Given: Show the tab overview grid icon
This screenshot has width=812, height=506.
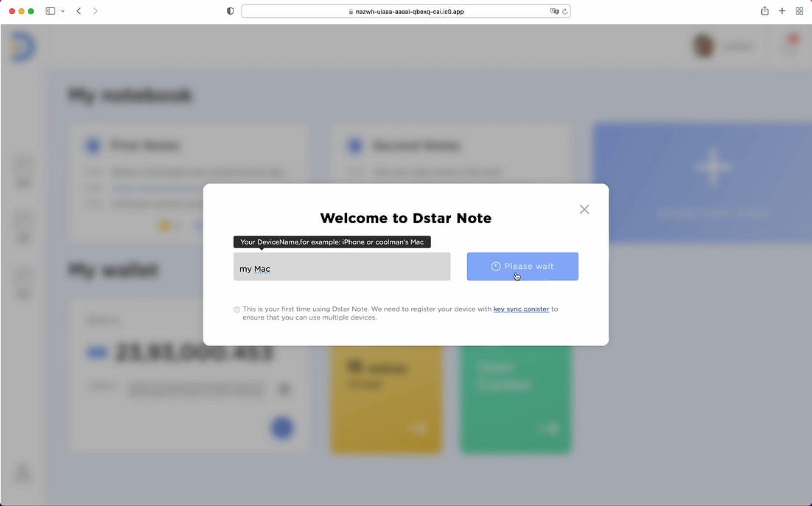Looking at the screenshot, I should (x=799, y=11).
